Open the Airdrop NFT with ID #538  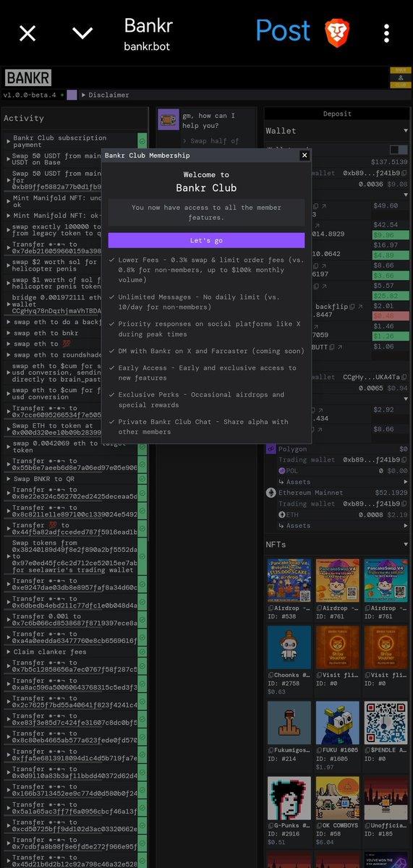click(x=289, y=580)
